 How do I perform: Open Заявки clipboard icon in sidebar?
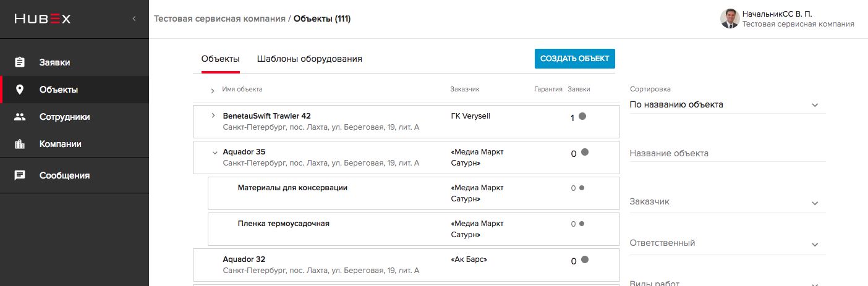[x=20, y=62]
